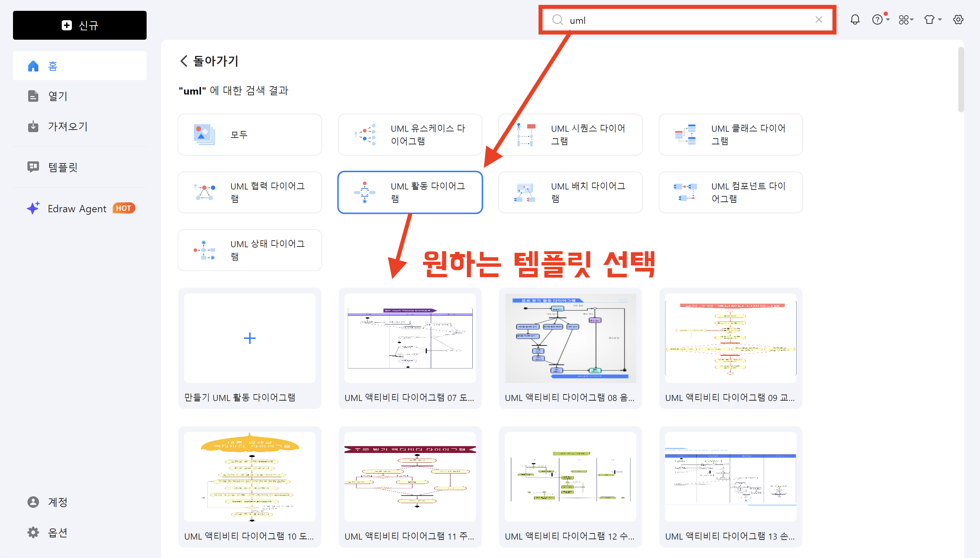
Task: Clear the uml search with the X
Action: [819, 19]
